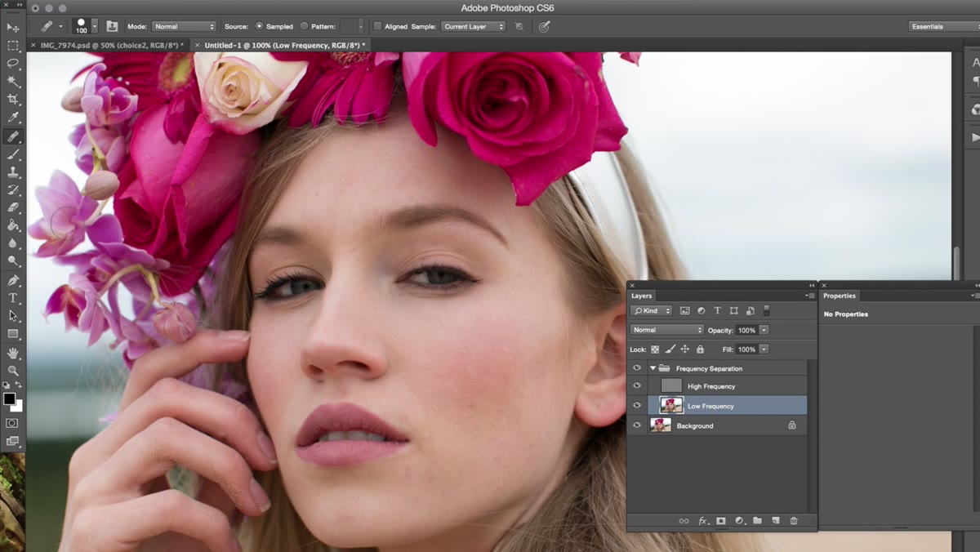
Task: Open the Sample Current Layer dropdown
Action: (x=473, y=26)
